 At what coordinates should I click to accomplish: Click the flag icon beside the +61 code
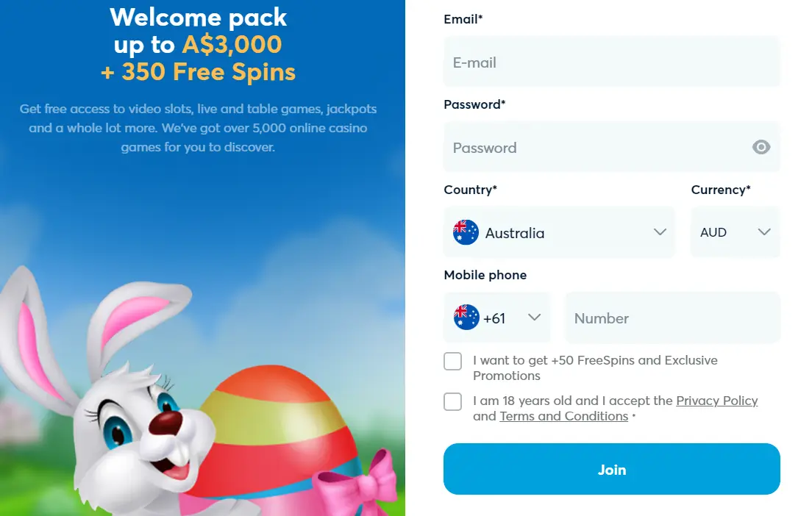[x=466, y=318]
